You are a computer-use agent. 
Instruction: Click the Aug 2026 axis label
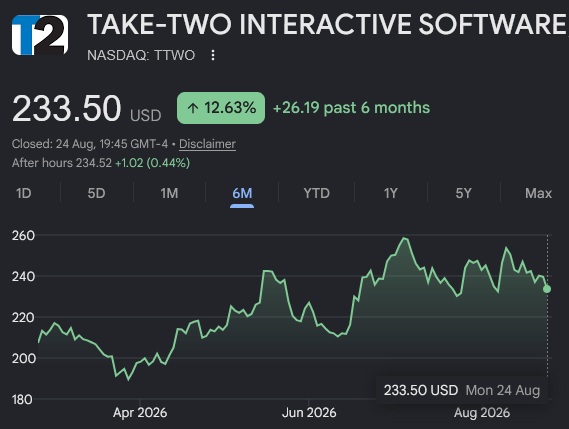pos(482,413)
